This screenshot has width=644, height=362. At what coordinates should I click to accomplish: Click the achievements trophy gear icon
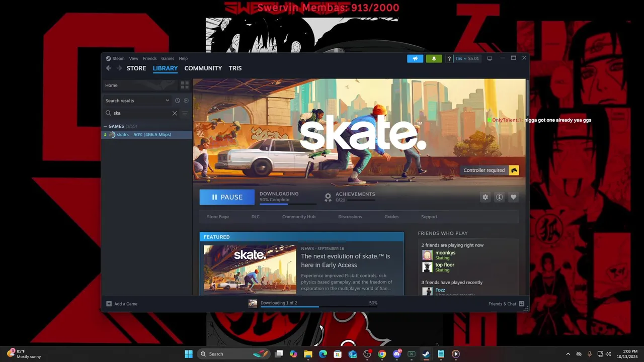point(328,197)
